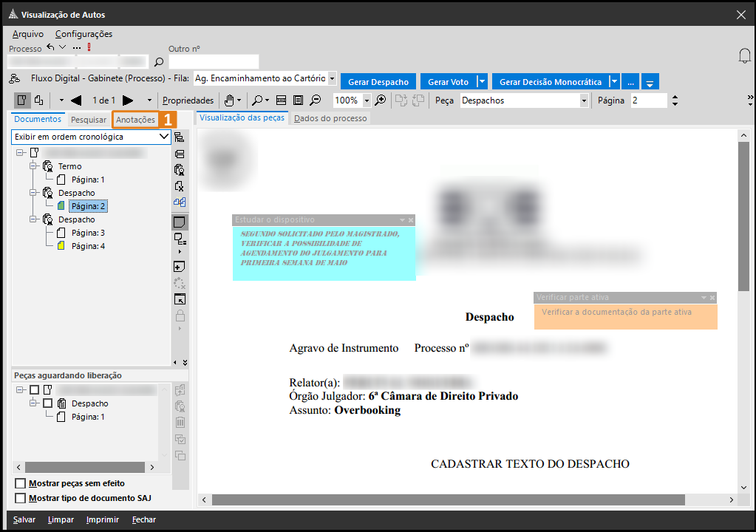Click the document with X icon in sidebar strip

pos(180,186)
